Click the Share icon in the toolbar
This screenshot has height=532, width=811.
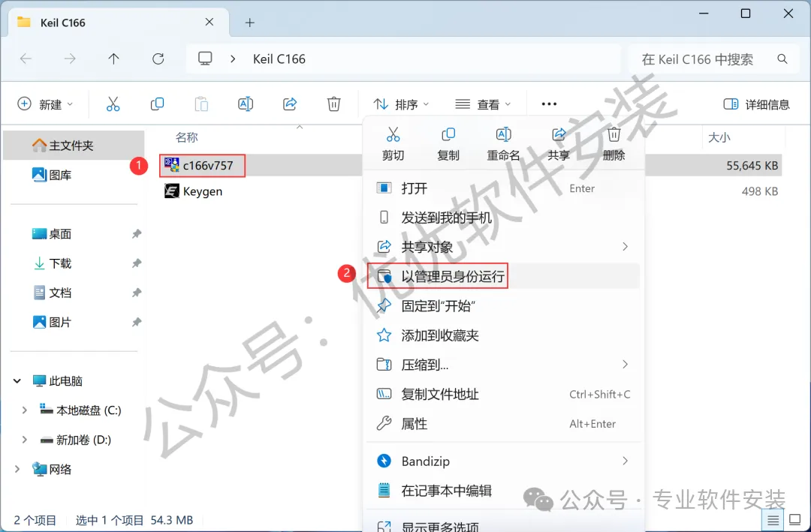(x=290, y=104)
